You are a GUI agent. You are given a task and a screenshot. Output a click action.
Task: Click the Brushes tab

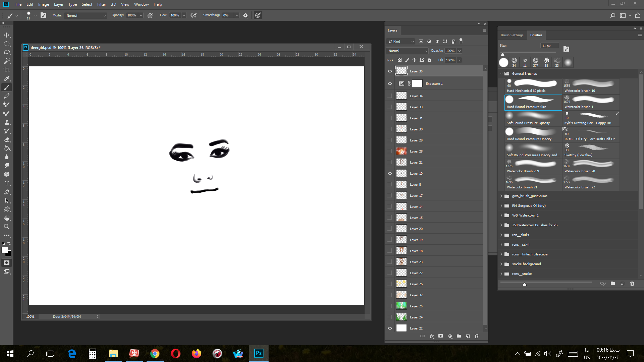point(536,35)
